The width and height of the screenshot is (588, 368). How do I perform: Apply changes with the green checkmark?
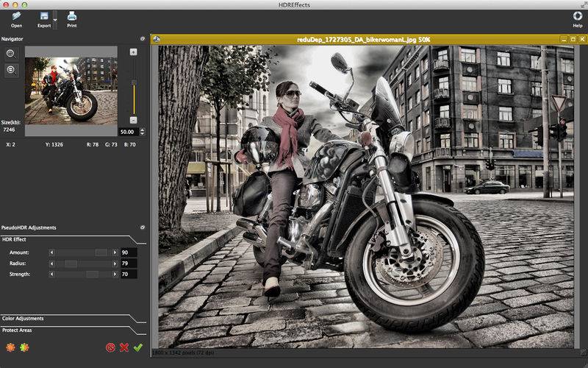[x=137, y=347]
